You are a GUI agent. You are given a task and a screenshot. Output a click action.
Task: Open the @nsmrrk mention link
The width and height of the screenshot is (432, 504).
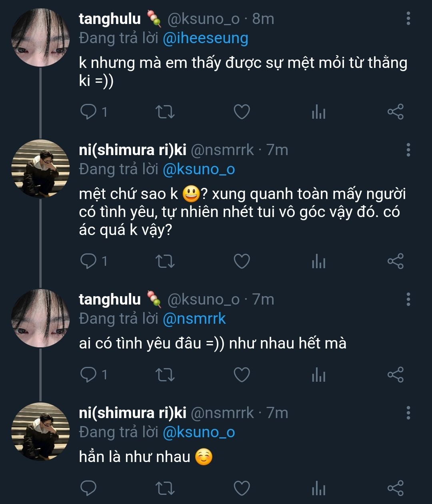[x=194, y=319]
